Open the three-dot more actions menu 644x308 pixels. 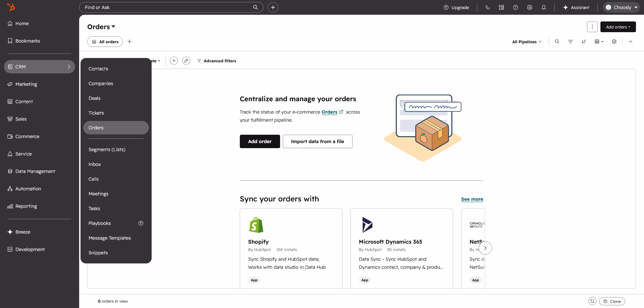pyautogui.click(x=592, y=27)
